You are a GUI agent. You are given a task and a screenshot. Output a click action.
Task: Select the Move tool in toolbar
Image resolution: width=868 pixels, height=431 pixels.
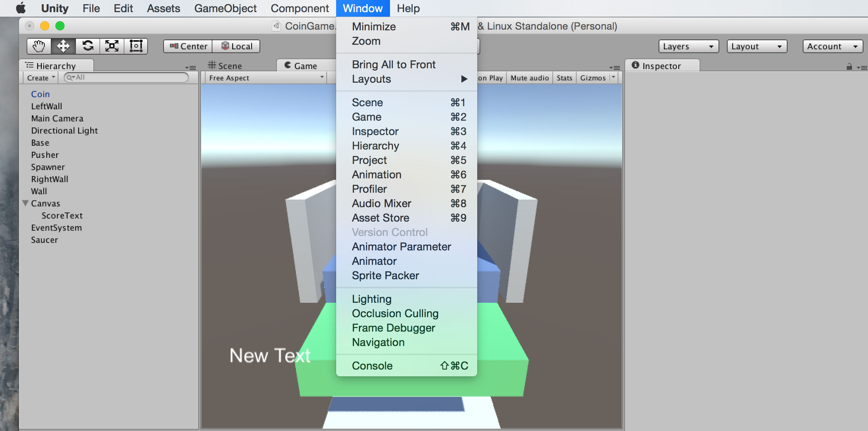tap(63, 46)
